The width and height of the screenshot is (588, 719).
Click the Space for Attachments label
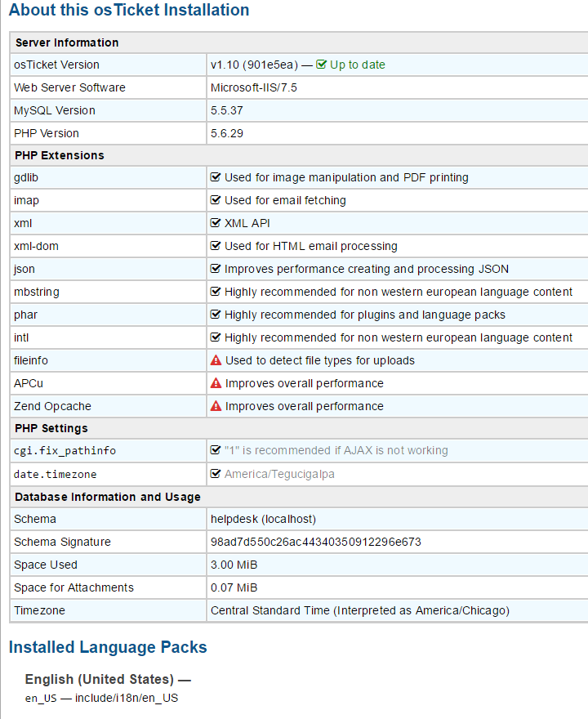pyautogui.click(x=73, y=587)
